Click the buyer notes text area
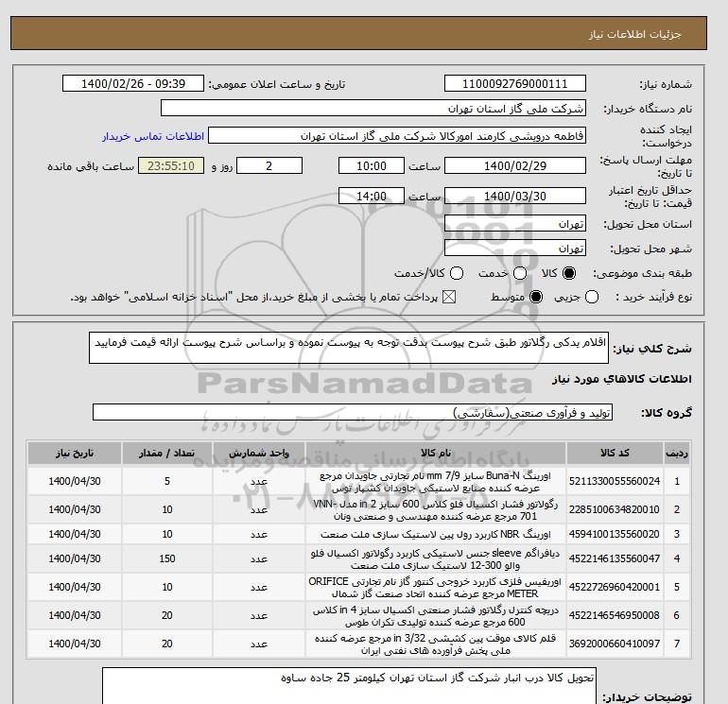The width and height of the screenshot is (728, 704). (x=349, y=686)
